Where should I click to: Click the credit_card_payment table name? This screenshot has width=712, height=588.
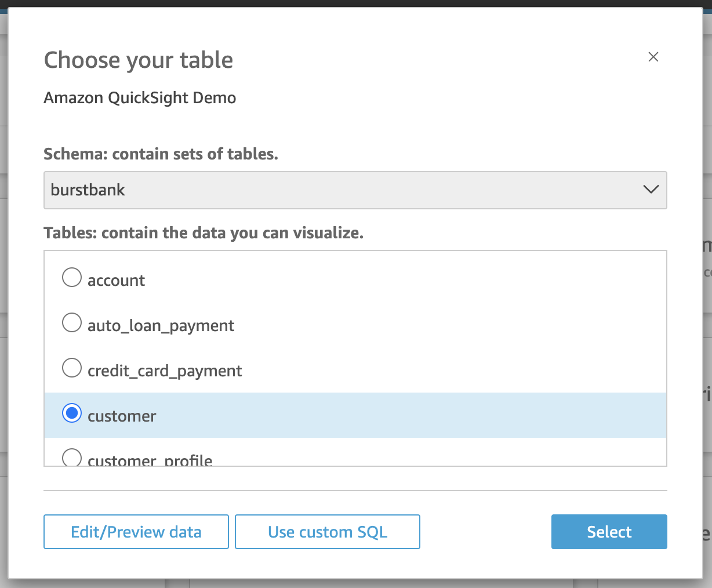point(165,371)
